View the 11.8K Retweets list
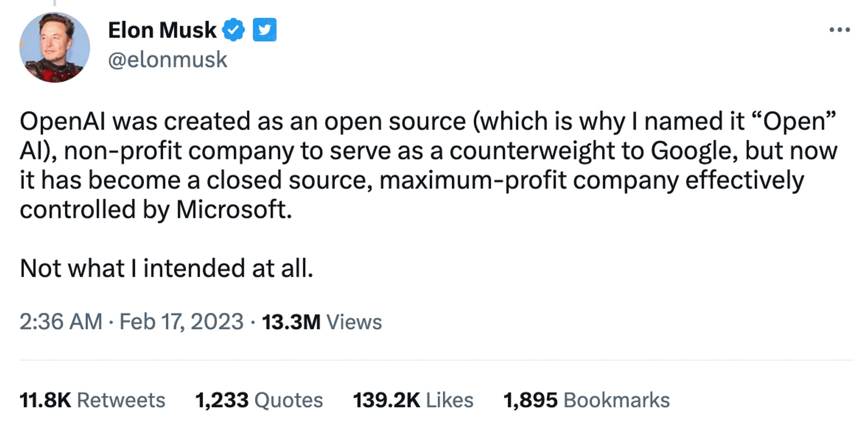The image size is (868, 437). [x=92, y=400]
